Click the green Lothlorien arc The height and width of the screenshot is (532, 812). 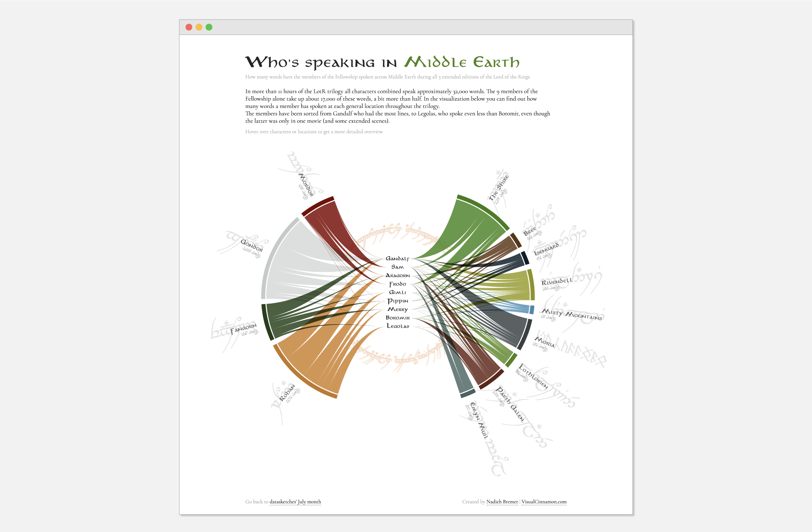tap(511, 360)
